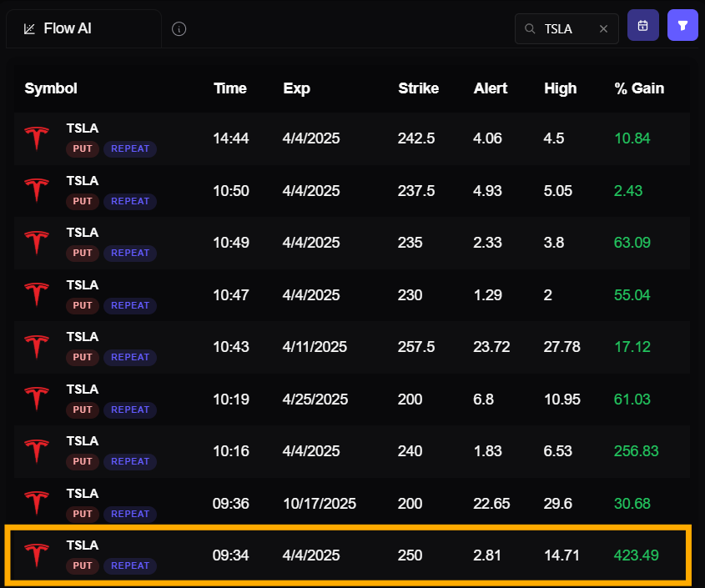This screenshot has width=705, height=588.
Task: Click the % Gain column header
Action: (639, 88)
